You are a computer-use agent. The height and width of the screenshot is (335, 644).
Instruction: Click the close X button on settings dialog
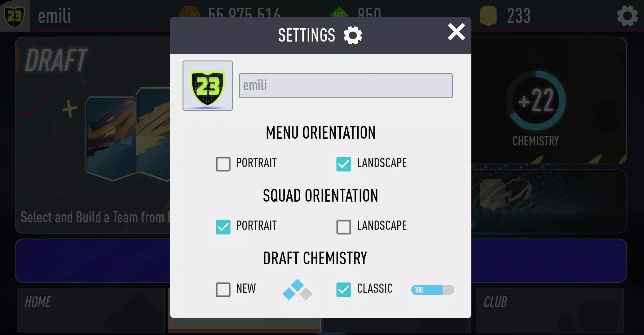pyautogui.click(x=456, y=32)
